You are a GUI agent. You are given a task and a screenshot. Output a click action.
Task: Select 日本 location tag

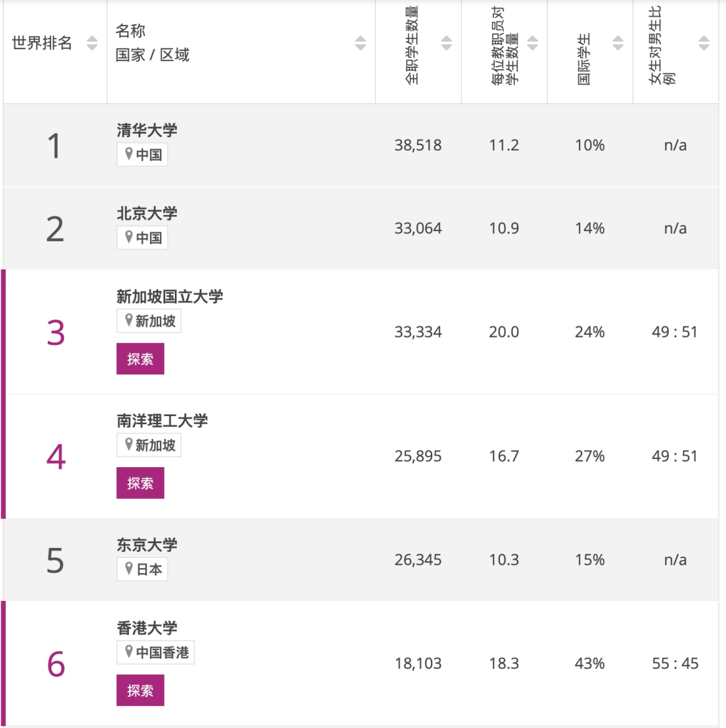point(142,569)
